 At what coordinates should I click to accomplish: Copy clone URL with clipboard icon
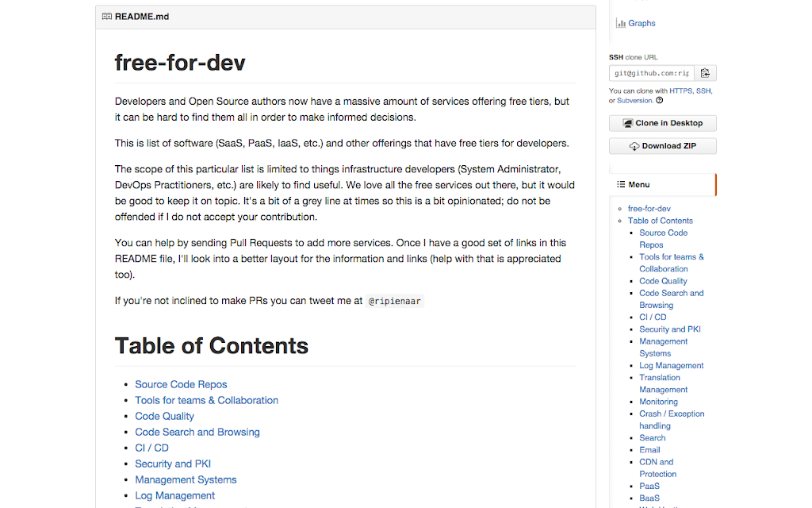(x=705, y=73)
